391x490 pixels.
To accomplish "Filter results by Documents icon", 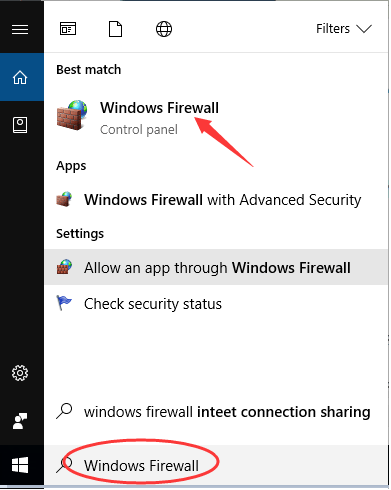I will click(x=116, y=29).
